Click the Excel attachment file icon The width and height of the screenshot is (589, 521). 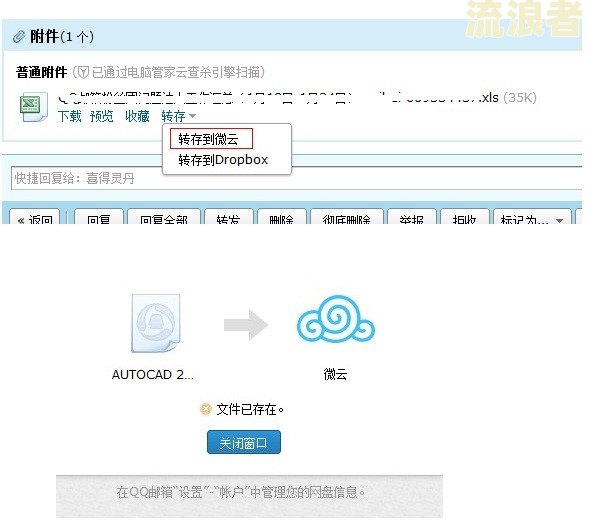pos(33,107)
